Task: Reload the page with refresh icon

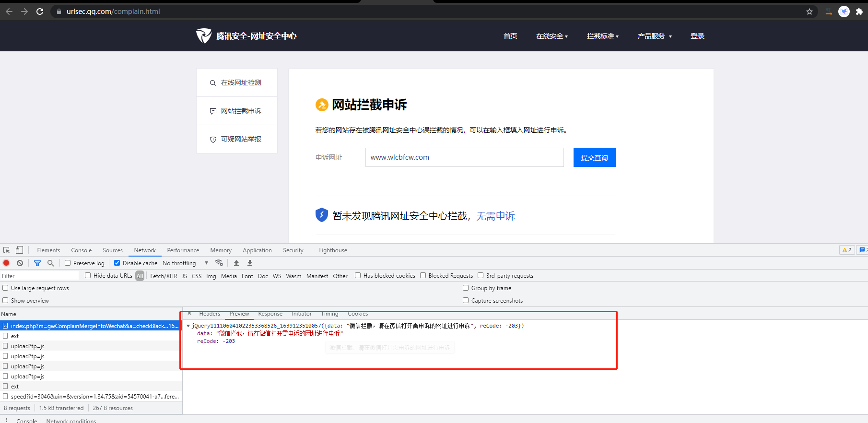Action: click(x=40, y=12)
